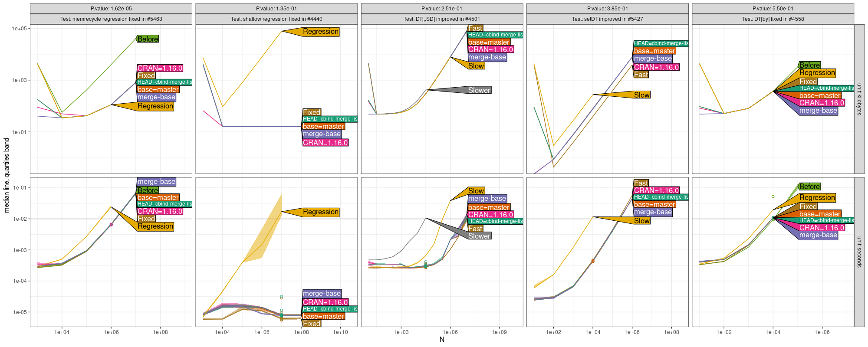Click the orange data point in setDT seconds panel
The image size is (868, 347).
click(x=593, y=261)
